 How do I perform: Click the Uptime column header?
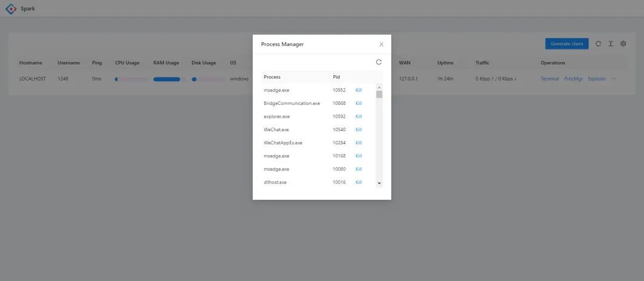tap(445, 63)
